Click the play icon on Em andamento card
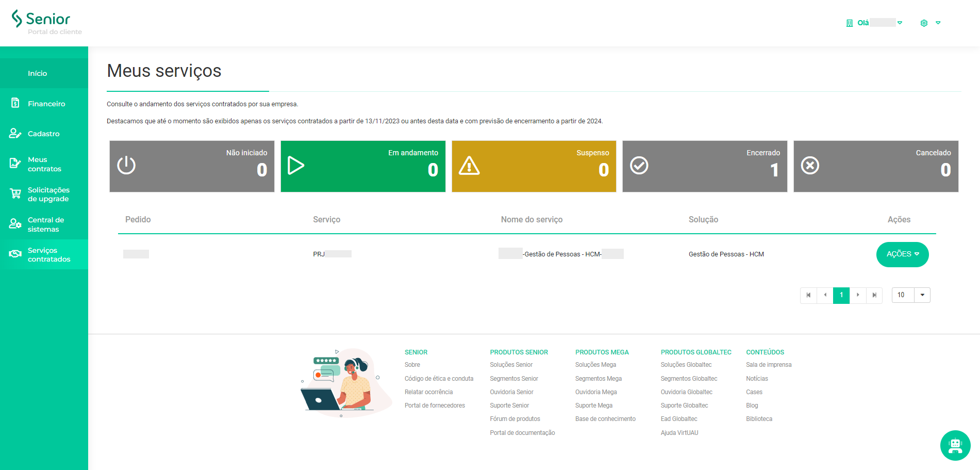This screenshot has height=470, width=980. point(296,166)
